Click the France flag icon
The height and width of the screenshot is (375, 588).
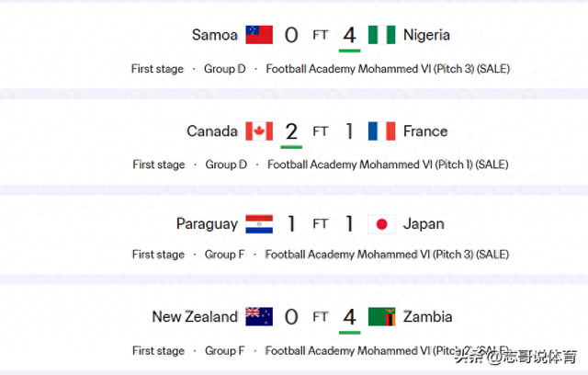point(381,131)
